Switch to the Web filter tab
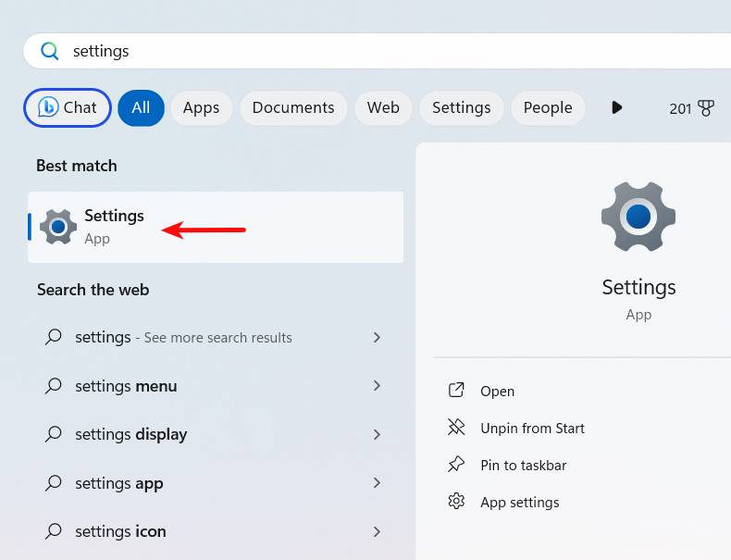Viewport: 731px width, 560px height. click(x=383, y=107)
